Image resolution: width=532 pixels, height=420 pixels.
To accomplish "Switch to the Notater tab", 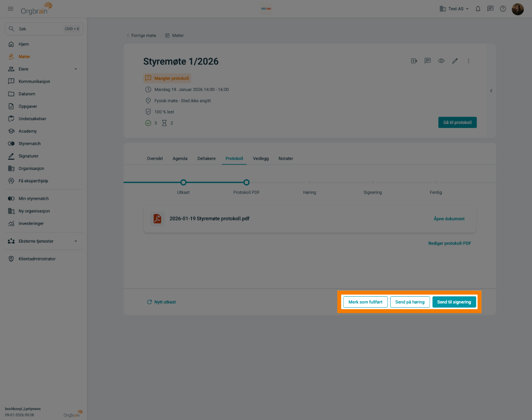I will coord(286,159).
